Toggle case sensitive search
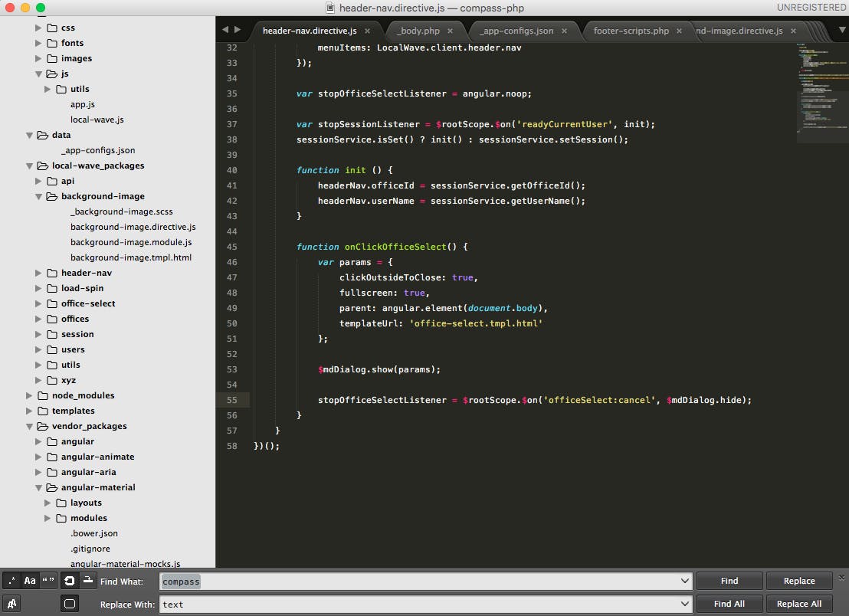Viewport: 849px width, 616px height. (x=28, y=581)
